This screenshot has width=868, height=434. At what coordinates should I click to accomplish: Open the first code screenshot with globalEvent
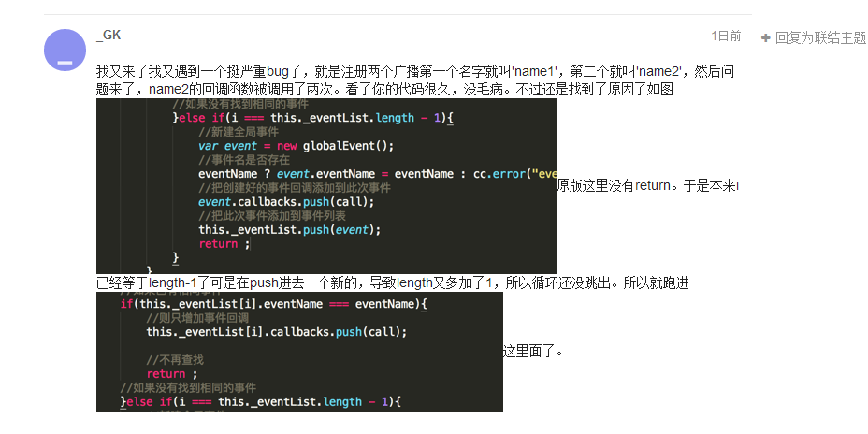(326, 186)
